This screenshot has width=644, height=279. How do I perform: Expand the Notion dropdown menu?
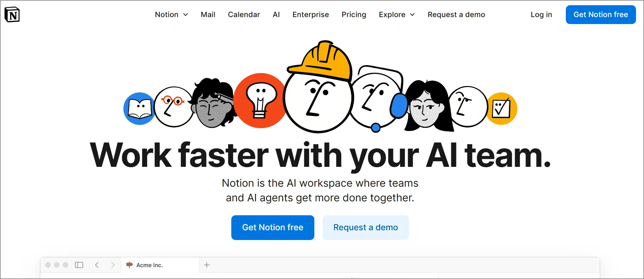pyautogui.click(x=172, y=15)
